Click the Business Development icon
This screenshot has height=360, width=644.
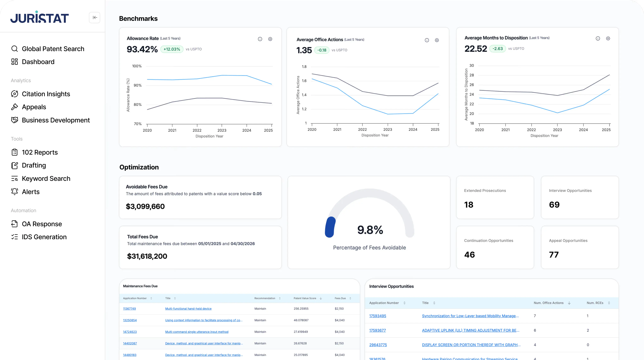click(14, 120)
